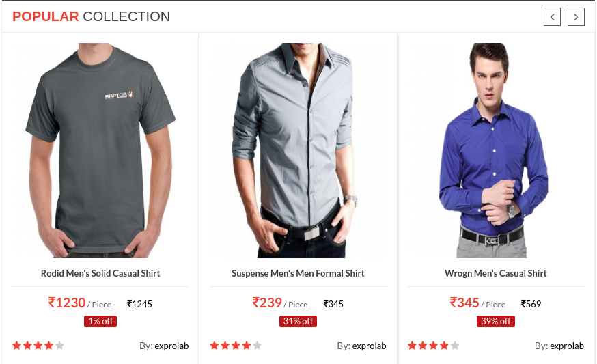
Task: Open the blue casual shirt product image
Action: click(x=496, y=150)
